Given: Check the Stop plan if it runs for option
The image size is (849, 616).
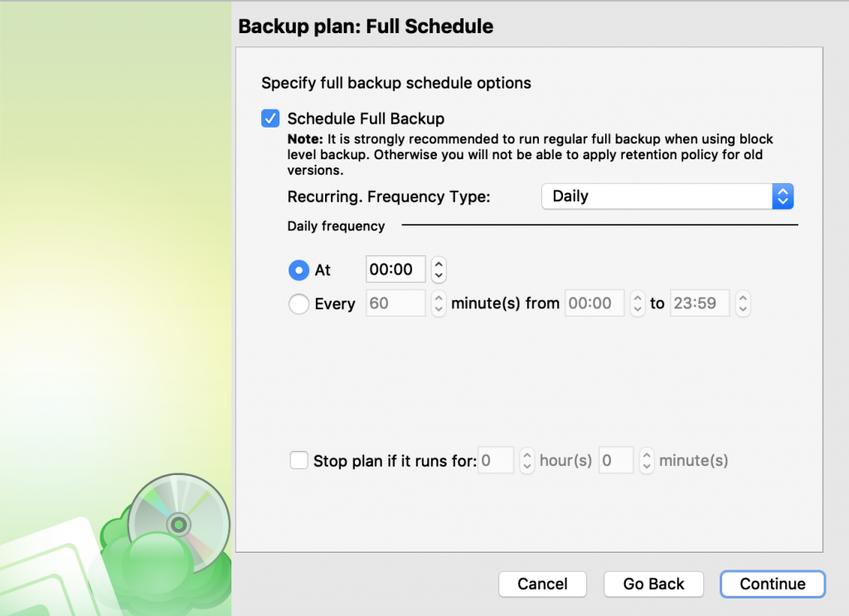Looking at the screenshot, I should [x=299, y=460].
